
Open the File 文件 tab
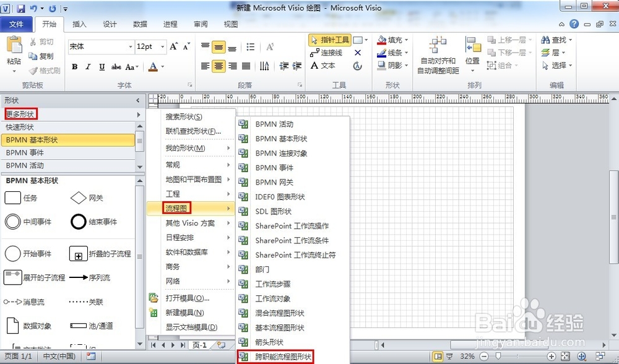(x=16, y=24)
